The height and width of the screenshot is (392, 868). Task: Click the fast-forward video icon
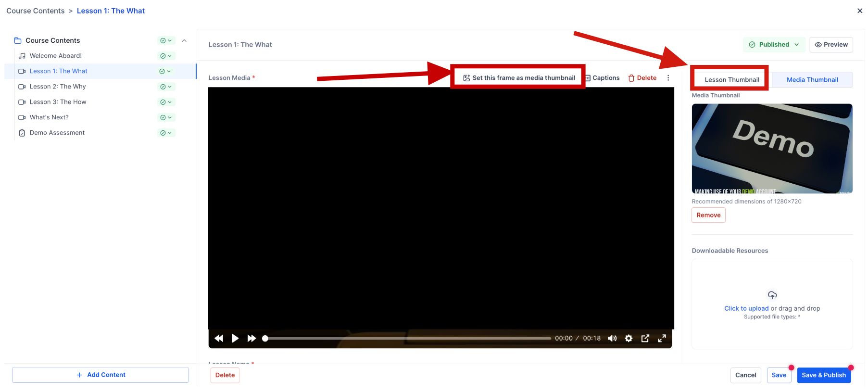pyautogui.click(x=252, y=339)
